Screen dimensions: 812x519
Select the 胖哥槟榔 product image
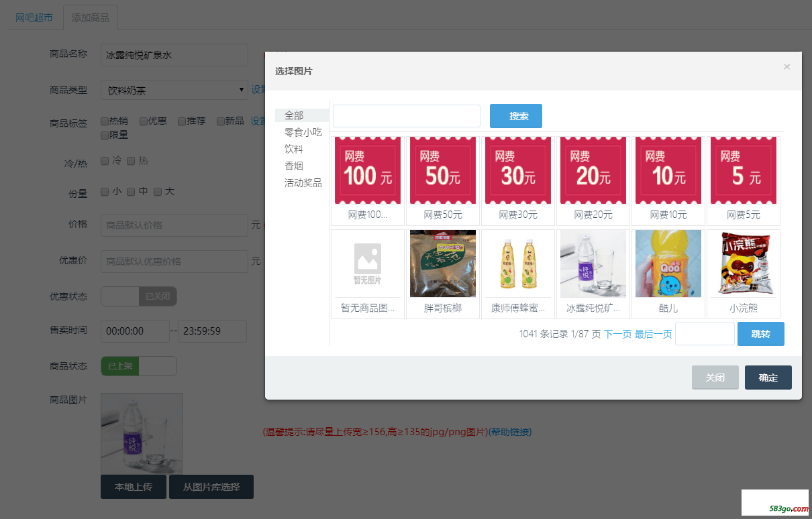pos(443,264)
